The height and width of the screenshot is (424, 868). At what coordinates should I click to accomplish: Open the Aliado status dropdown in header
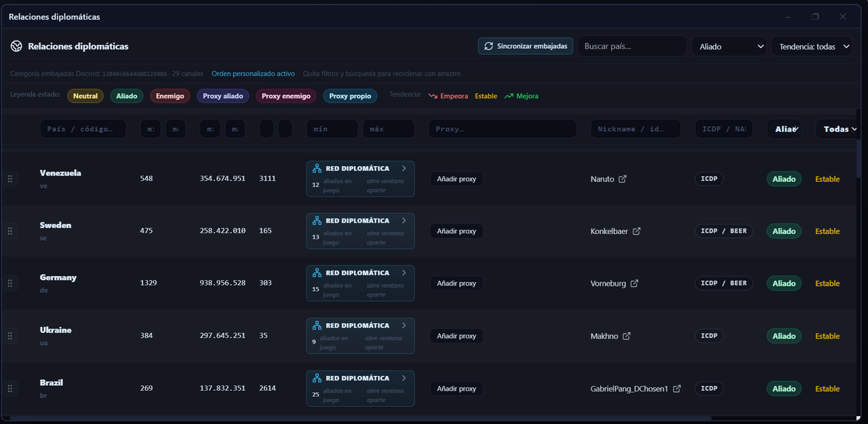point(729,46)
